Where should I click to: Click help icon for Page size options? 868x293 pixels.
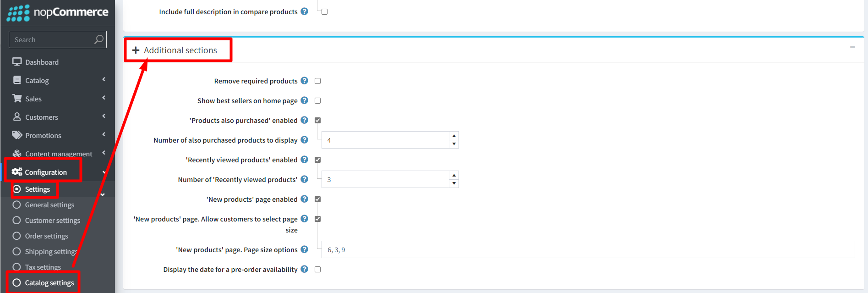click(304, 249)
